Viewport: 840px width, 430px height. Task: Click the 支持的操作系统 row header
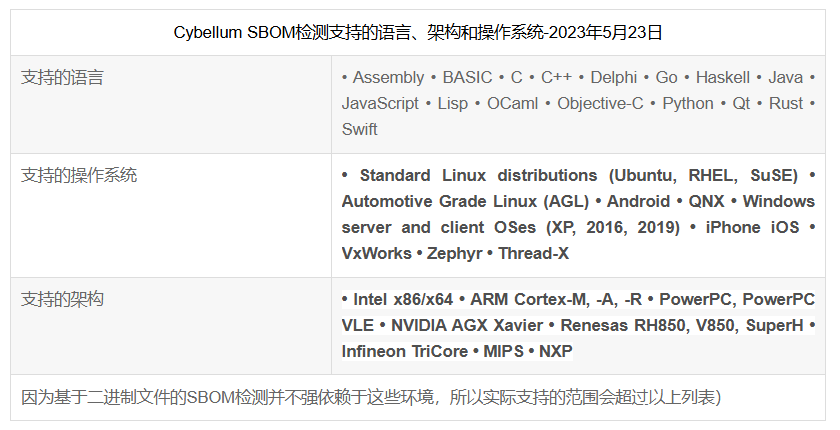click(79, 175)
